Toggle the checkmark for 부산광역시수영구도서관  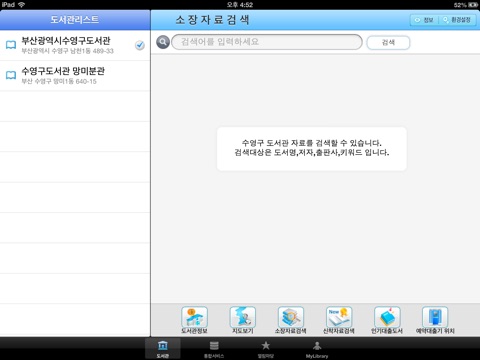pos(140,45)
